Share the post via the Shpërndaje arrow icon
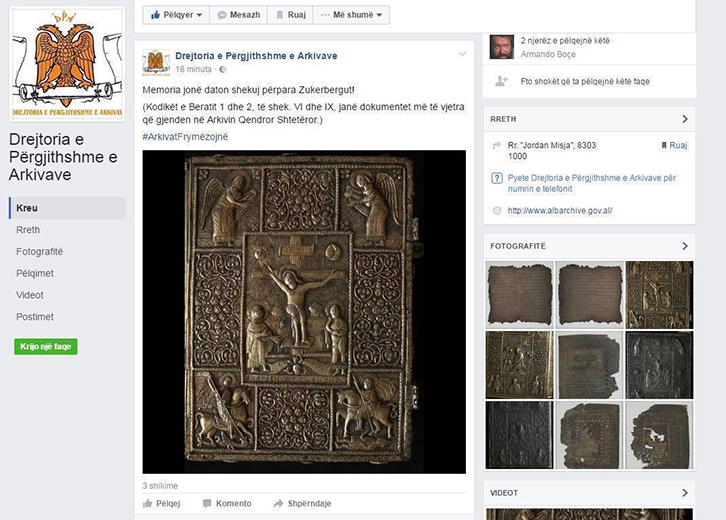 (x=278, y=503)
